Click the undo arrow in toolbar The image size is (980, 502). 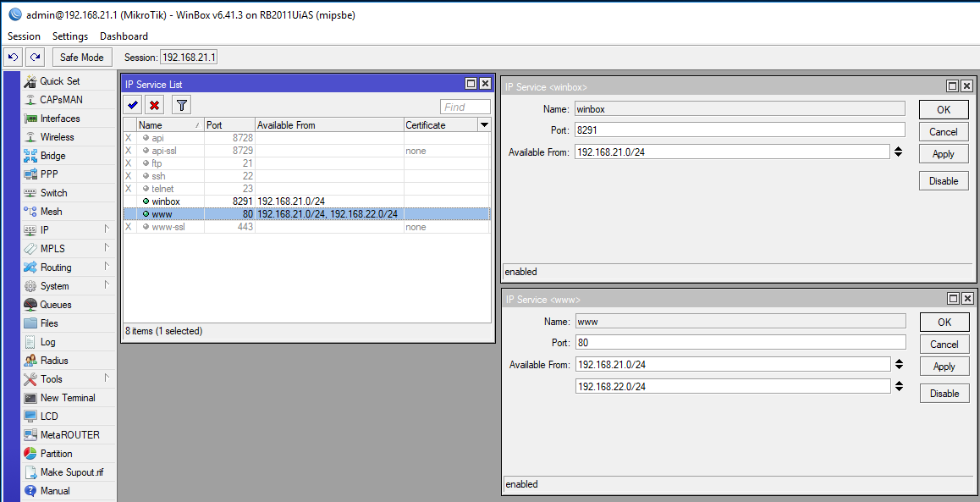tap(13, 57)
